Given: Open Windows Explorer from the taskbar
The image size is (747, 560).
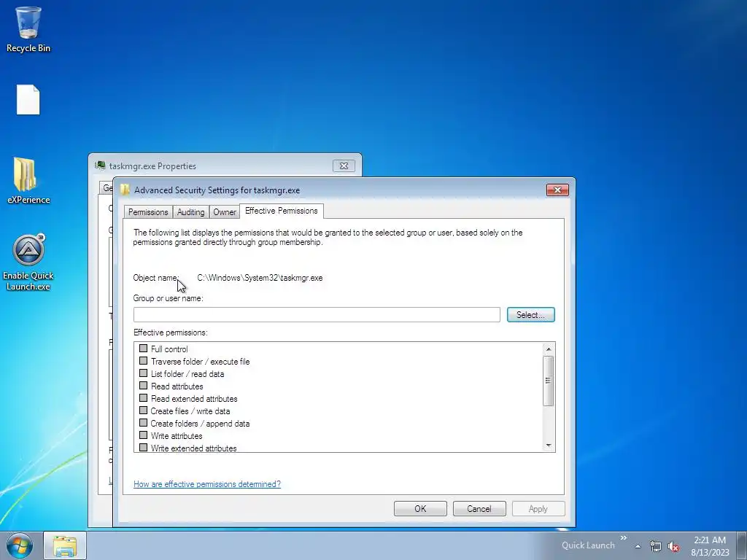Looking at the screenshot, I should click(x=65, y=545).
